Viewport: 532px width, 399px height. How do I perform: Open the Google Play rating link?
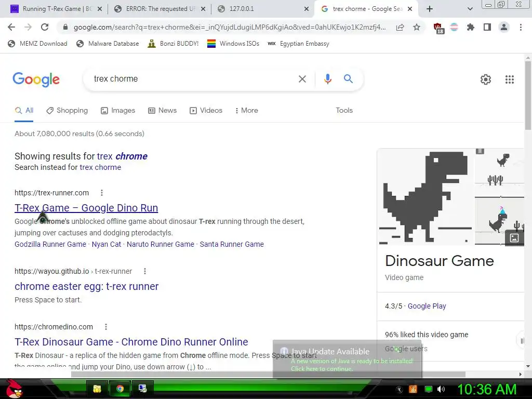pyautogui.click(x=427, y=306)
